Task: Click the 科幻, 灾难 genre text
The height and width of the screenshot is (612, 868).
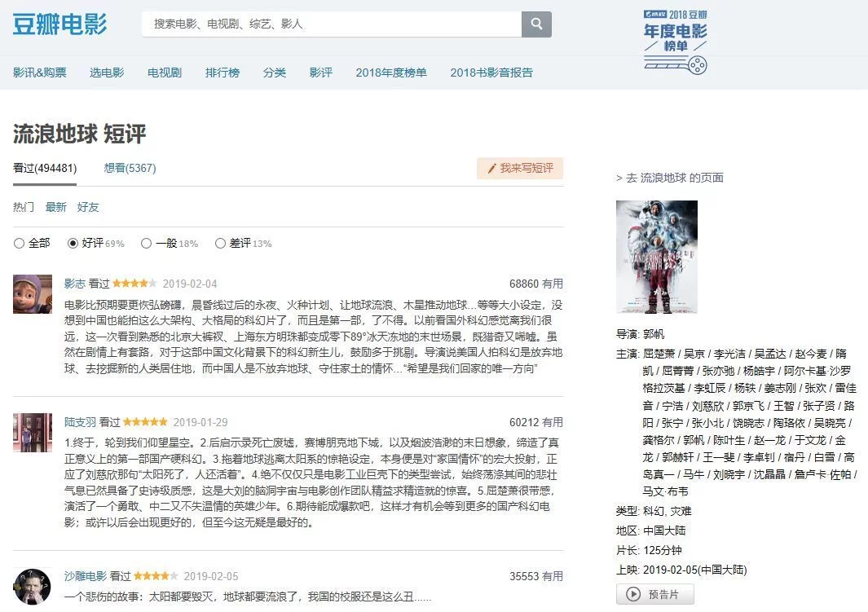Action: (667, 511)
